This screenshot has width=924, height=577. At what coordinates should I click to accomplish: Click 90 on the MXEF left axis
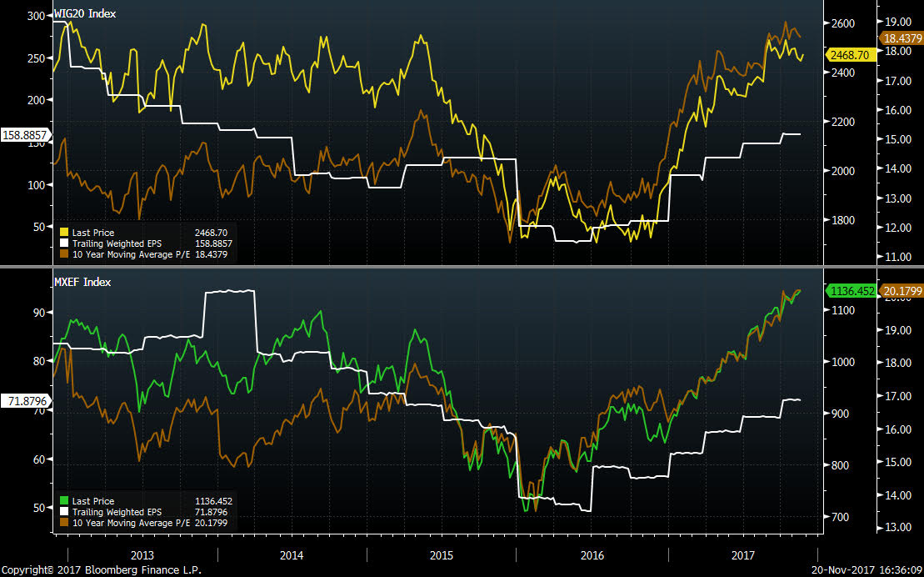pyautogui.click(x=39, y=313)
